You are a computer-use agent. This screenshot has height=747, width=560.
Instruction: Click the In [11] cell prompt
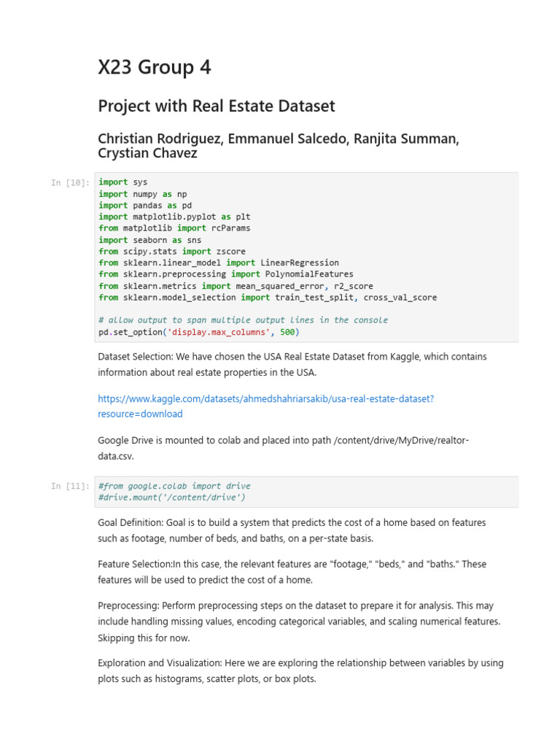[x=71, y=487]
